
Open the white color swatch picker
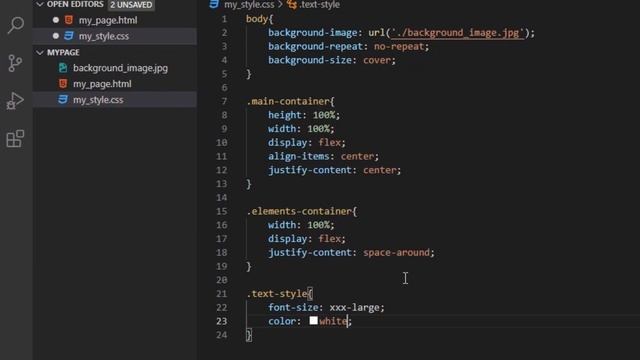[x=313, y=320]
